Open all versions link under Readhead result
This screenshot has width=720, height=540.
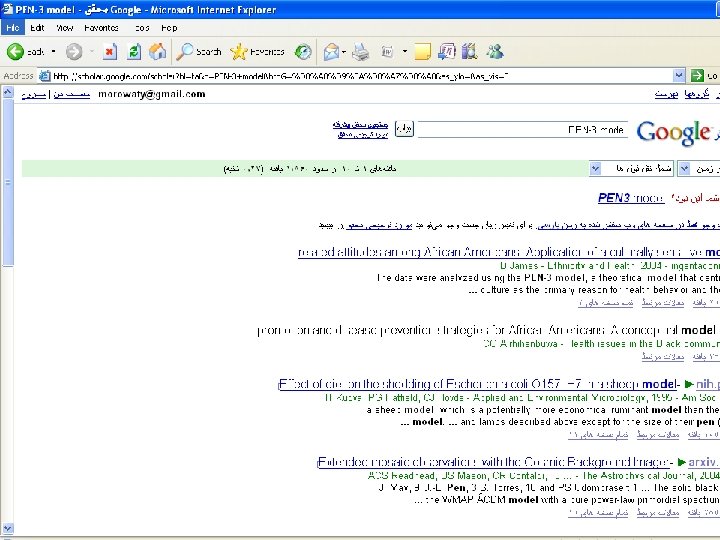(x=598, y=512)
